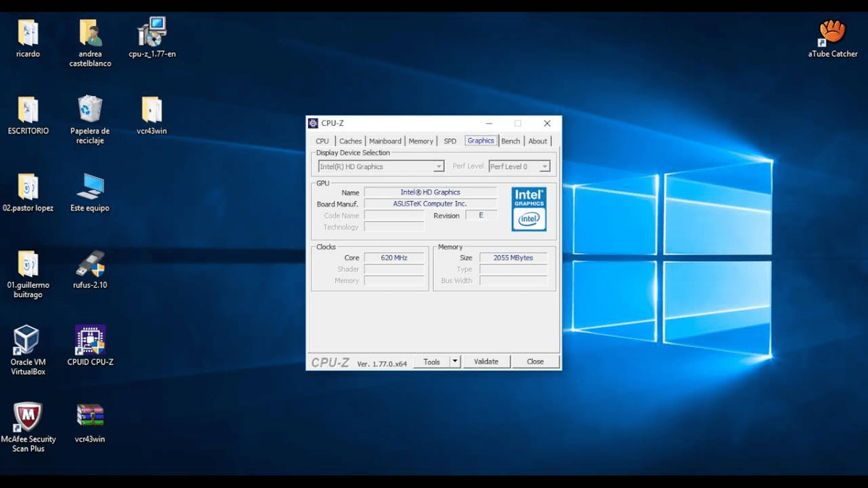Launch the CPUID CPU-Z desktop icon

tap(90, 340)
